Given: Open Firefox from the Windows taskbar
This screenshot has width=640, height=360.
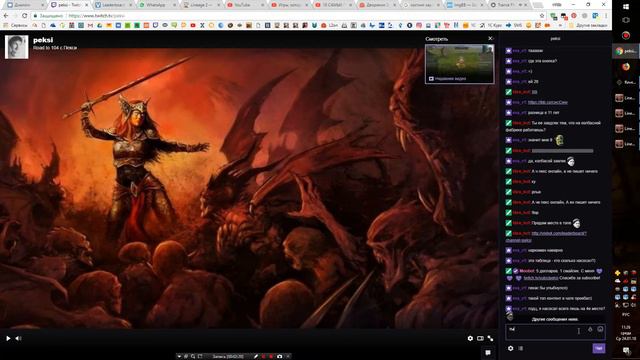Looking at the screenshot, I should [626, 67].
